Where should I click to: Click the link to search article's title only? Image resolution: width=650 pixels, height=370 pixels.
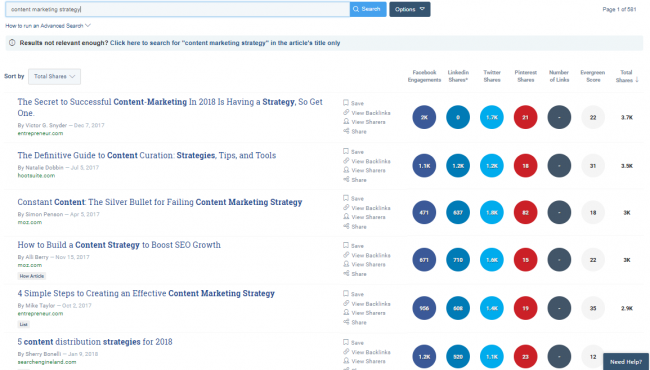[x=225, y=43]
